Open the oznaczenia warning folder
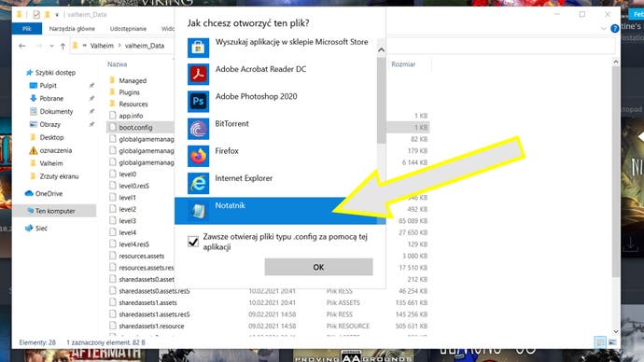 pos(55,150)
